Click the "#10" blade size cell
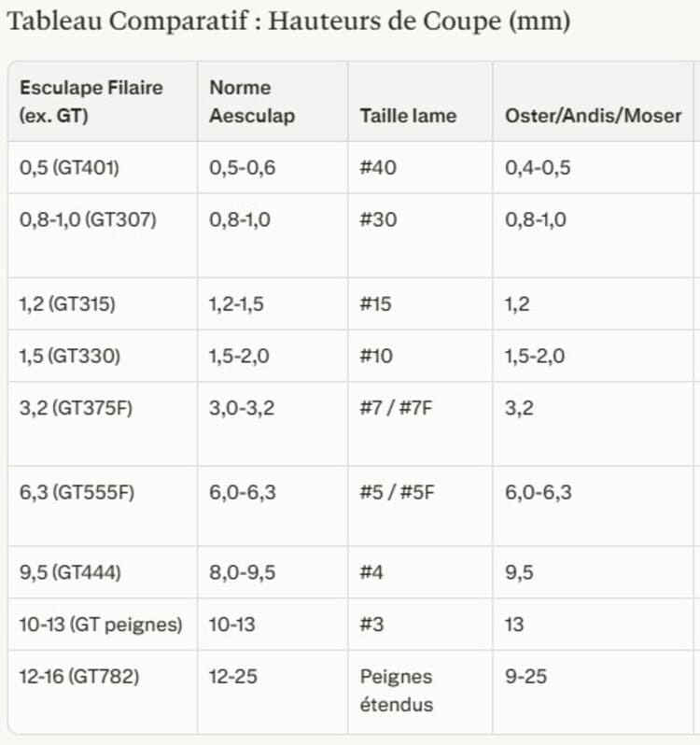700x745 pixels. click(x=377, y=356)
